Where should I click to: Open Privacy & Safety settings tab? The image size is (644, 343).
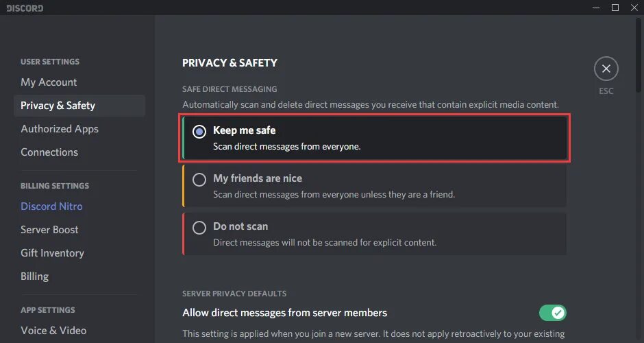58,106
